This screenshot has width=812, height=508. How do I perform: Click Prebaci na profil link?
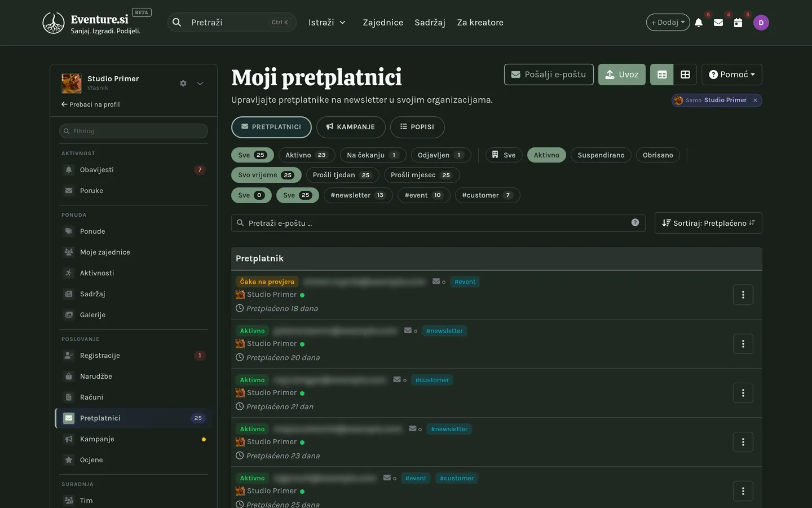[91, 104]
